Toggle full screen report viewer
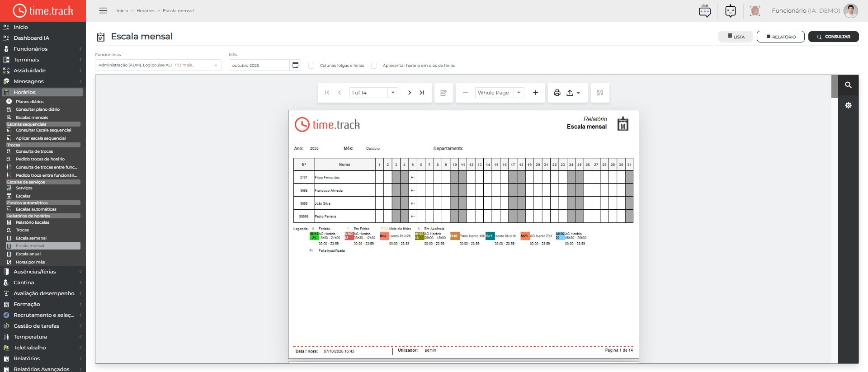This screenshot has height=372, width=868. (600, 93)
